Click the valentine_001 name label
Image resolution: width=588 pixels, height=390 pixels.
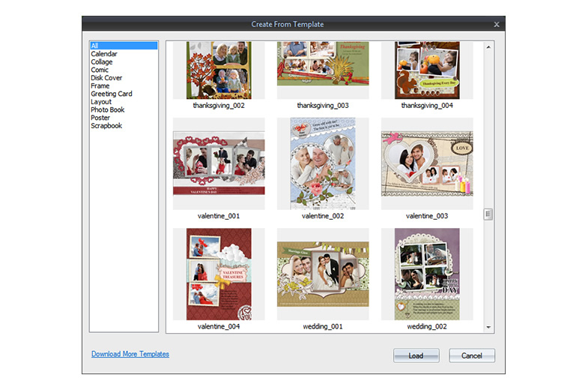pyautogui.click(x=219, y=216)
